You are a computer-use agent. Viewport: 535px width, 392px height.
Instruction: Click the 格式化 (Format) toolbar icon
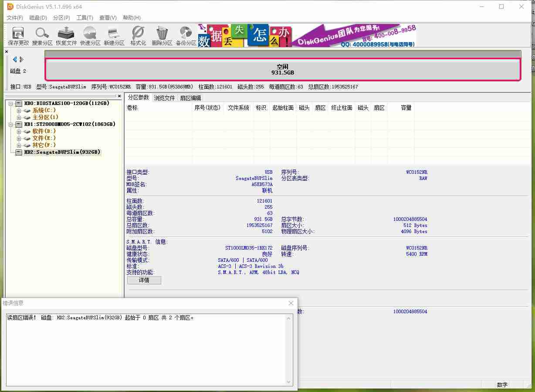tap(138, 33)
